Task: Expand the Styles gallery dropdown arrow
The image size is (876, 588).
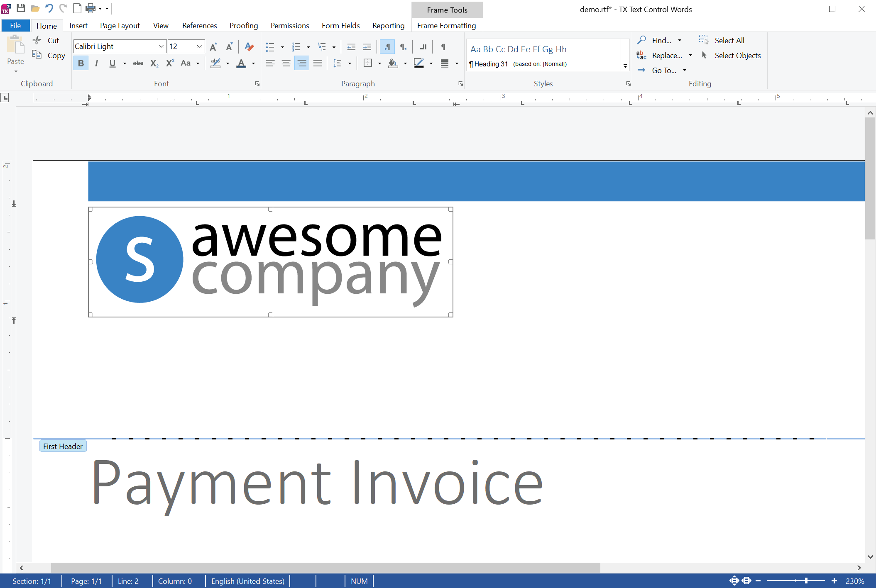Action: tap(625, 66)
